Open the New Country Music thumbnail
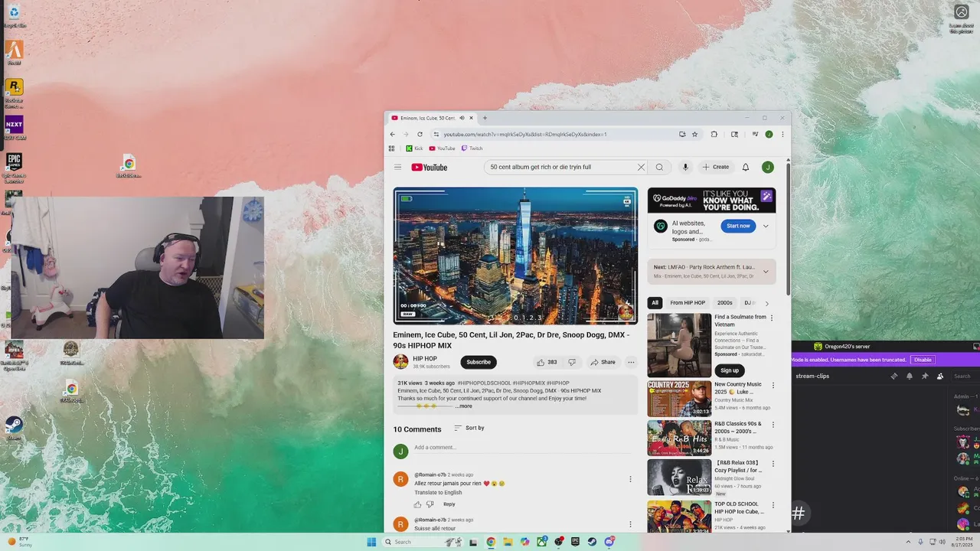 679,398
